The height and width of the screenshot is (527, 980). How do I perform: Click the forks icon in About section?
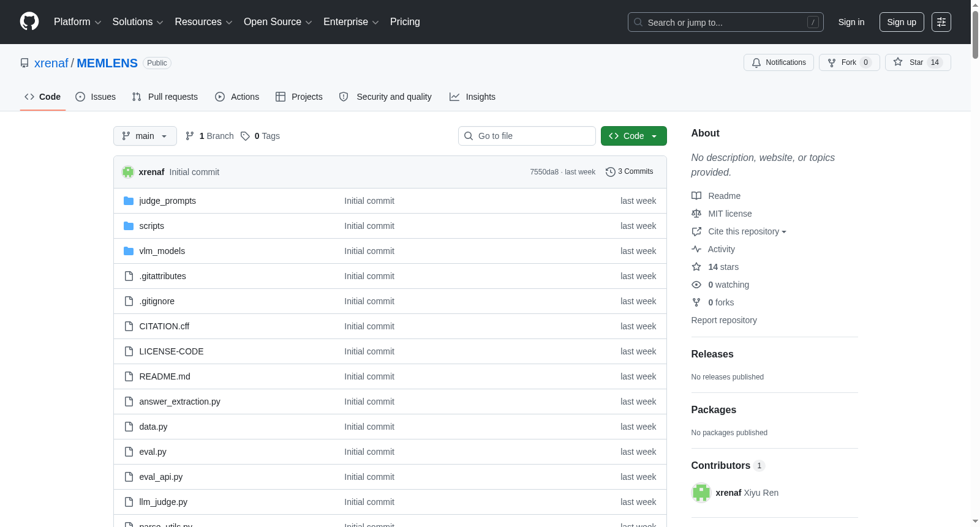click(696, 302)
